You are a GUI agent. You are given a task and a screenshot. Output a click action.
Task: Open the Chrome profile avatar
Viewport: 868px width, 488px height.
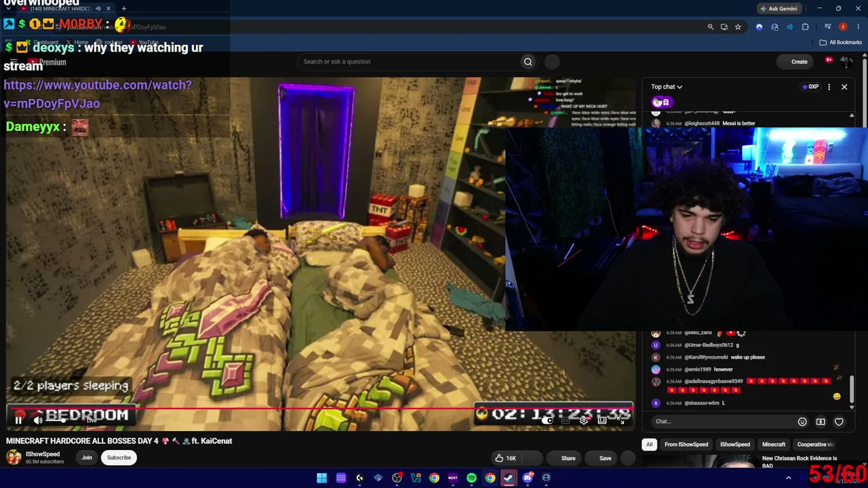point(843,27)
